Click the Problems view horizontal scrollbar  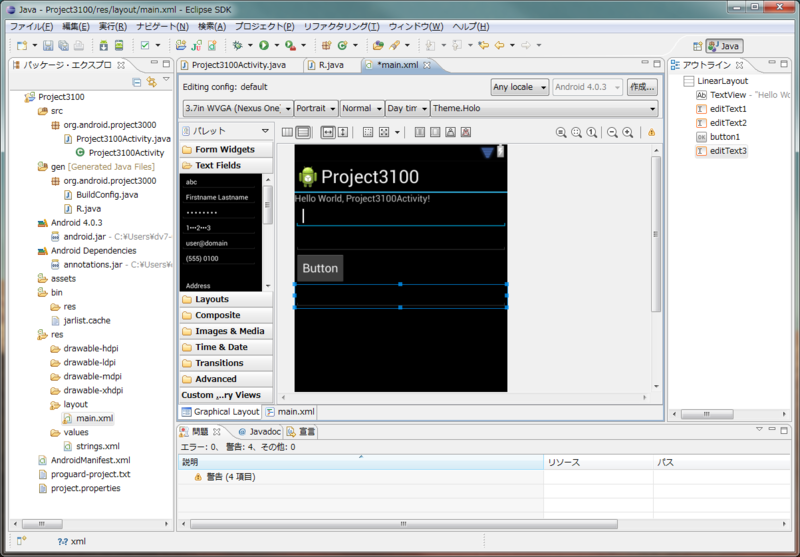[x=404, y=524]
